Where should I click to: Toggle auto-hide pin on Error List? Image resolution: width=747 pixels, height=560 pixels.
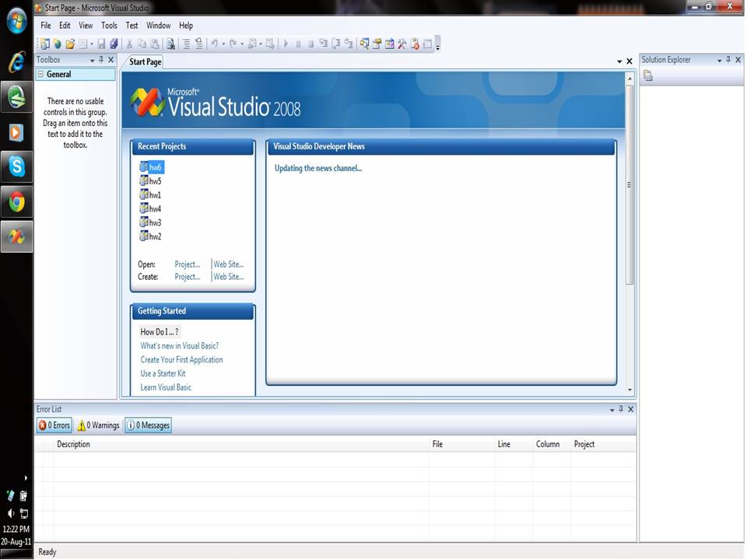click(621, 409)
